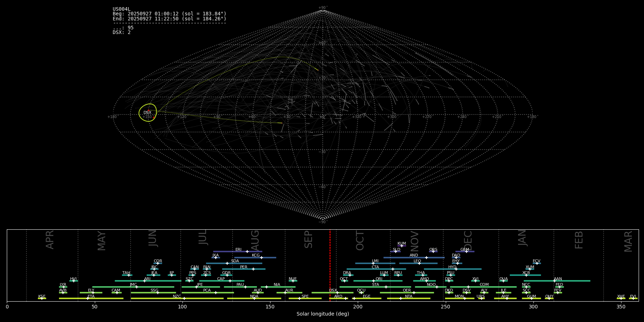The height and width of the screenshot is (322, 644).
Task: Click the 350 tick on solar longitude axis
Action: [621, 307]
